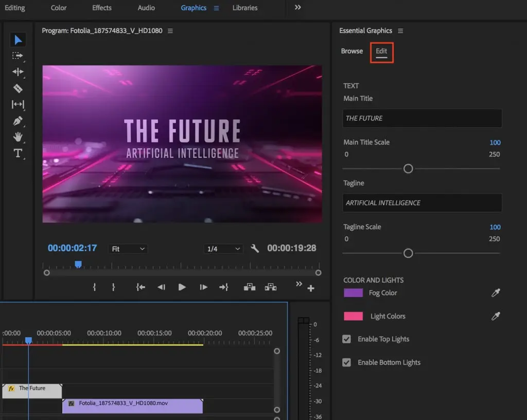The image size is (527, 420).
Task: Click the Light Colors eyedropper
Action: pyautogui.click(x=495, y=316)
